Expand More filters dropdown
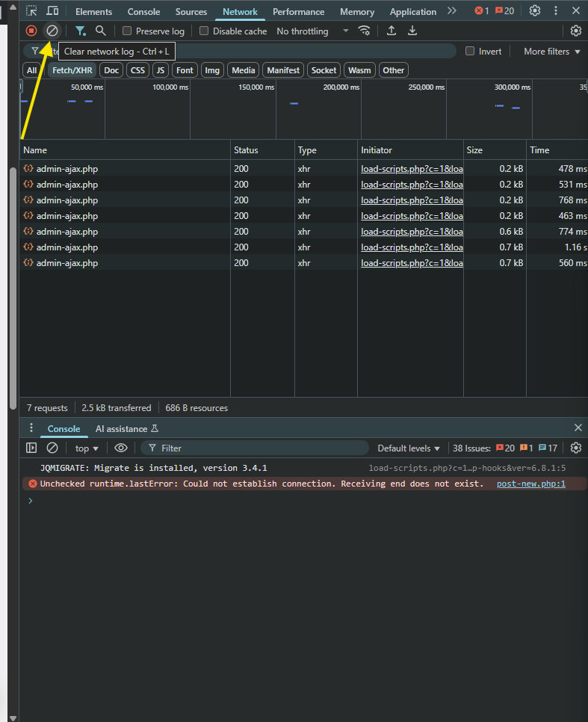Screen dimensions: 588x722 551,52
